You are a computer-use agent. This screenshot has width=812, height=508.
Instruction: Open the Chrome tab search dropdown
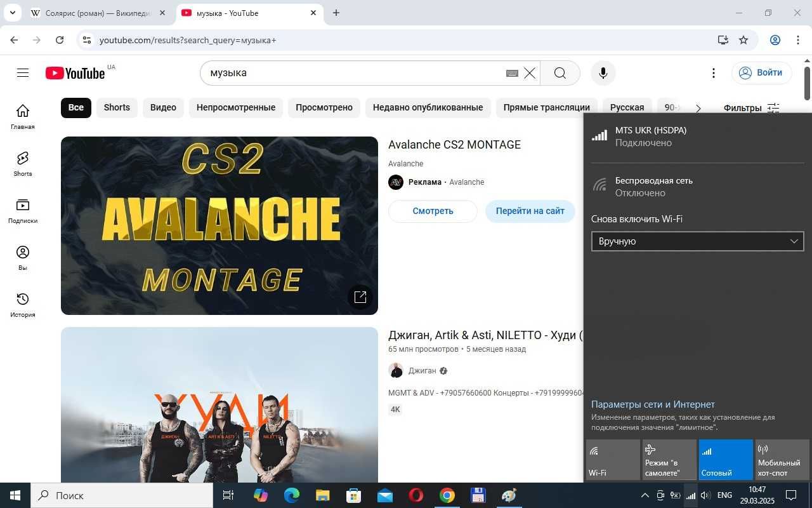point(12,13)
